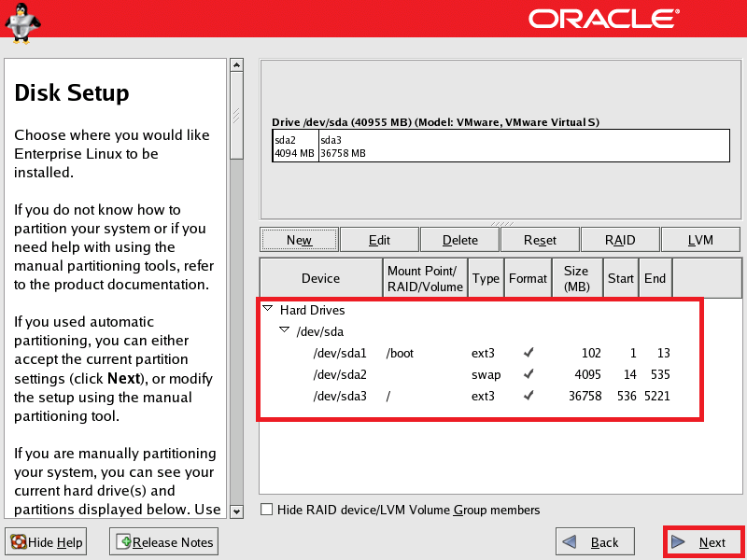This screenshot has height=560, width=747.
Task: Click the Release Notes document icon
Action: pos(125,542)
